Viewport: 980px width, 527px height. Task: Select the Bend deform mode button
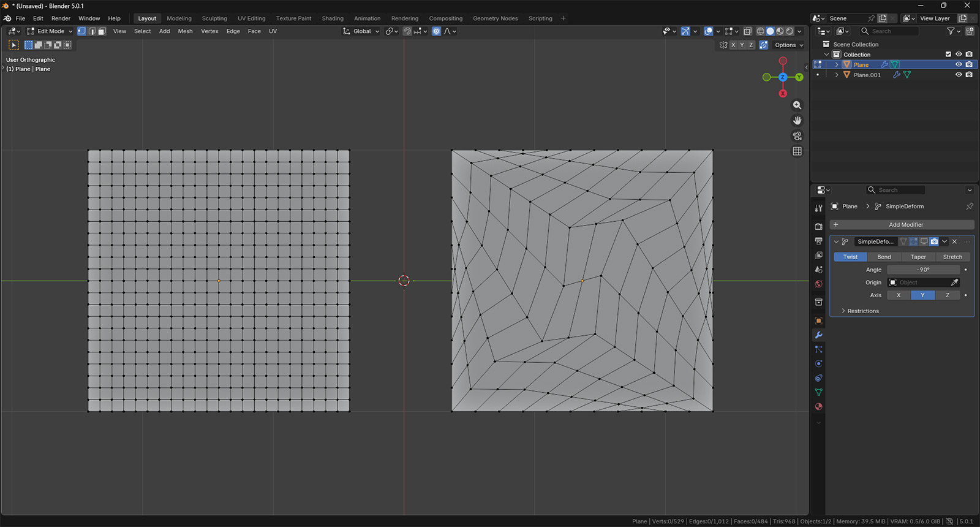884,257
